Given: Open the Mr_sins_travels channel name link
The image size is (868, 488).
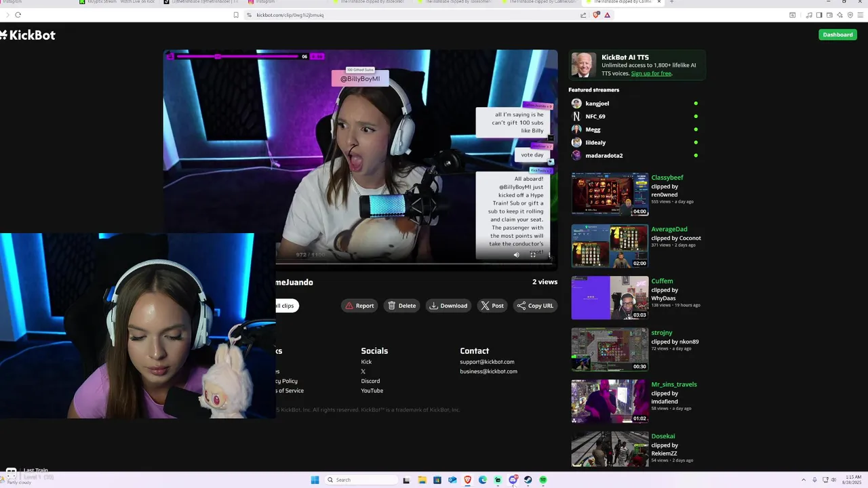Looking at the screenshot, I should (674, 384).
